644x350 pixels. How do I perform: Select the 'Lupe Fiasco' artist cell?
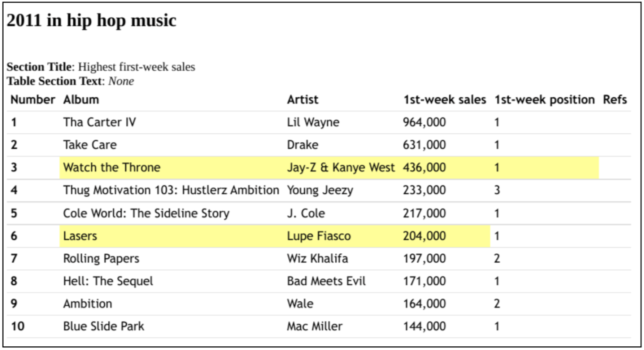tap(319, 236)
